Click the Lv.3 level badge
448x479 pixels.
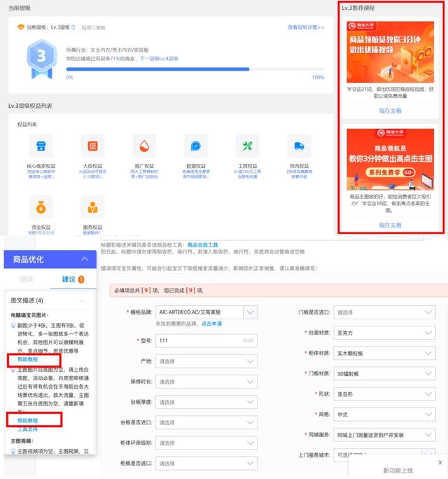coord(41,58)
